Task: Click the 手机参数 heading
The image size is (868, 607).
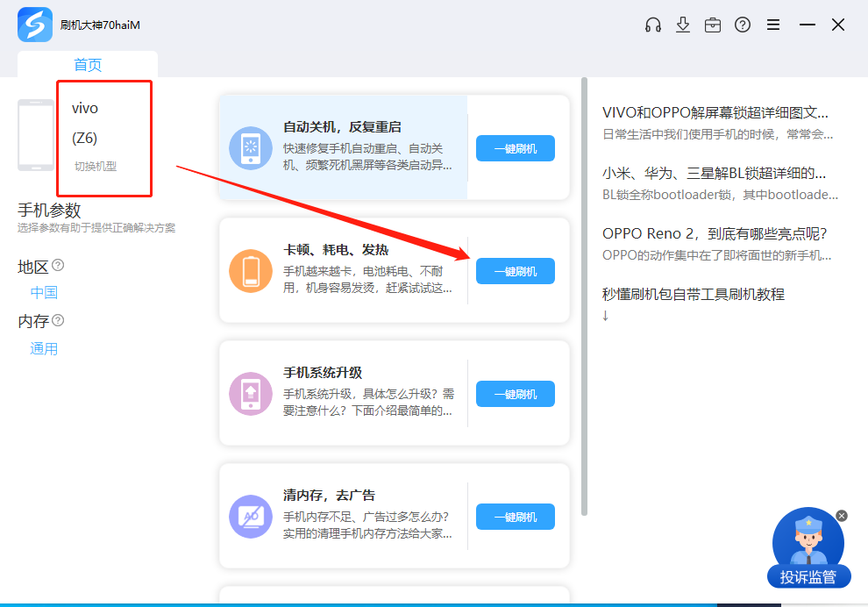Action: [49, 211]
